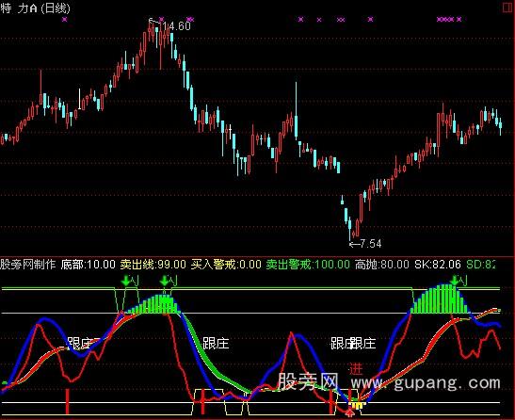Click the 跟庄 label beside the thick green band
515x420 pixels.
[x=216, y=343]
